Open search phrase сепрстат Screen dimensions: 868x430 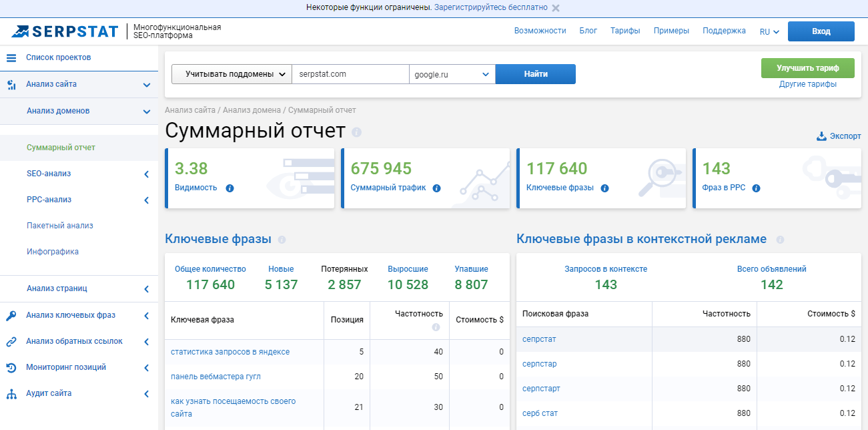(x=539, y=339)
